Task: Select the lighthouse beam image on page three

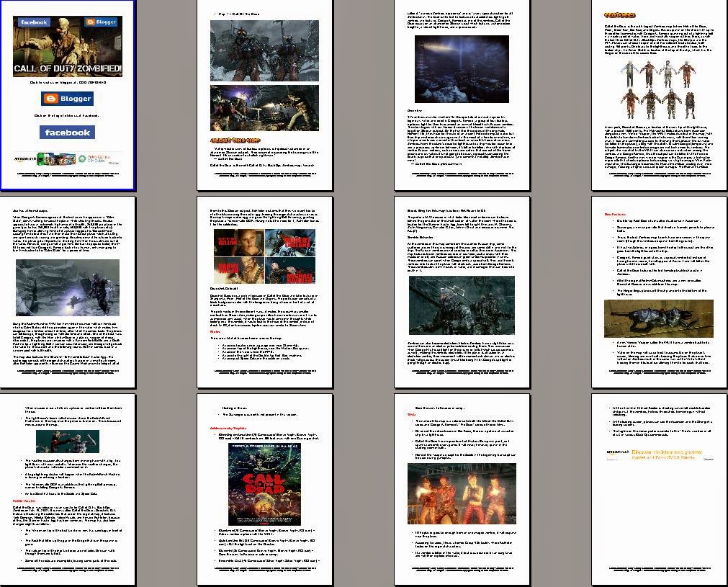Action: tap(462, 69)
